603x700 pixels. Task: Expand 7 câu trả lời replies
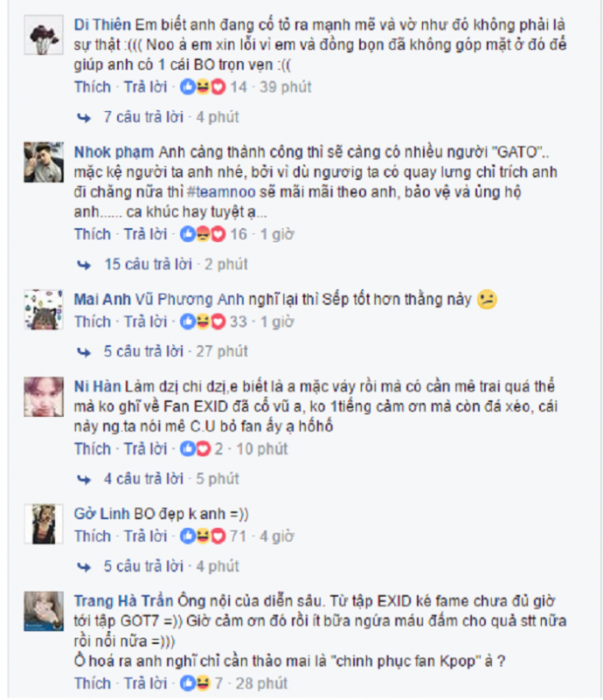point(143,117)
